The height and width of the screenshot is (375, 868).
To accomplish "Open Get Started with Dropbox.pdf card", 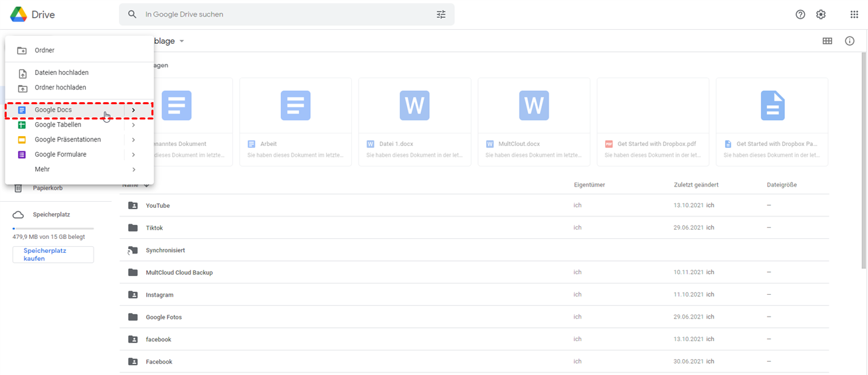I will 653,122.
